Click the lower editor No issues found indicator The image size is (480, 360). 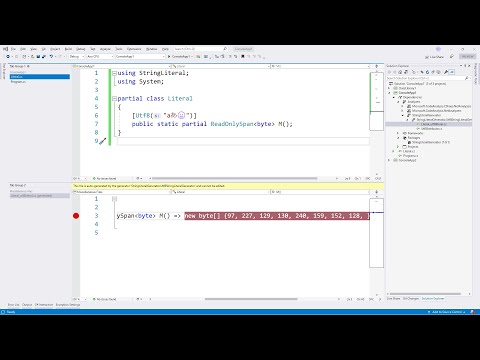pos(104,299)
